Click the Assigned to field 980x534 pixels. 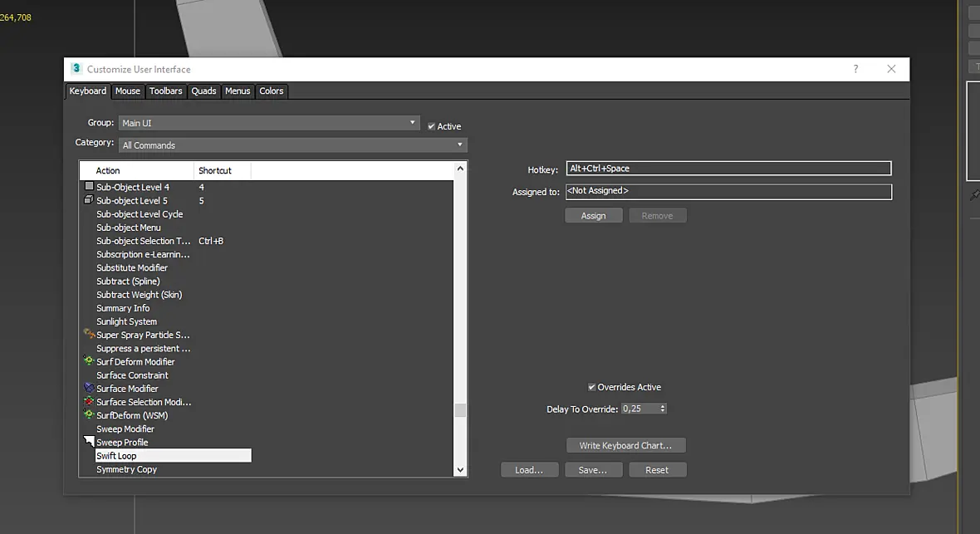pyautogui.click(x=728, y=191)
